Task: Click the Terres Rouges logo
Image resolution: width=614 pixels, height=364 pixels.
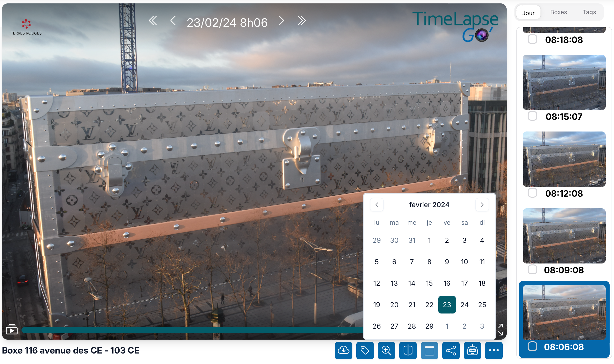Action: point(26,27)
